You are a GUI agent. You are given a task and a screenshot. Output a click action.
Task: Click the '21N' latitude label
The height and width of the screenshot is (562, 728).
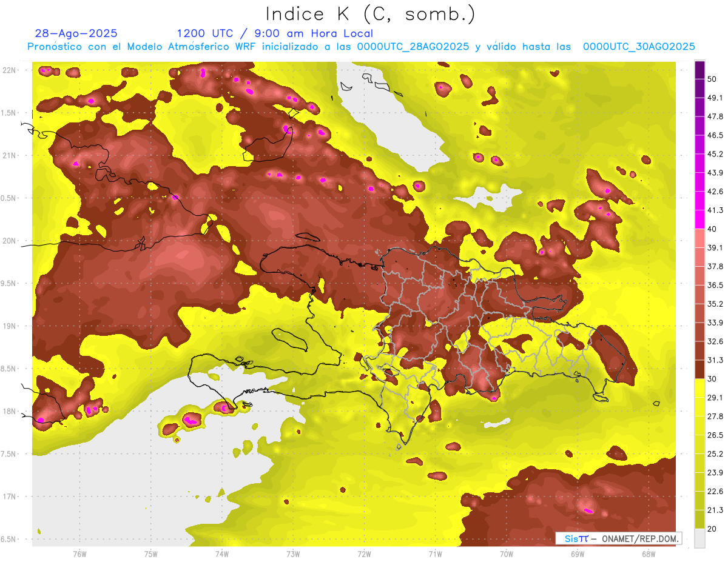[9, 155]
